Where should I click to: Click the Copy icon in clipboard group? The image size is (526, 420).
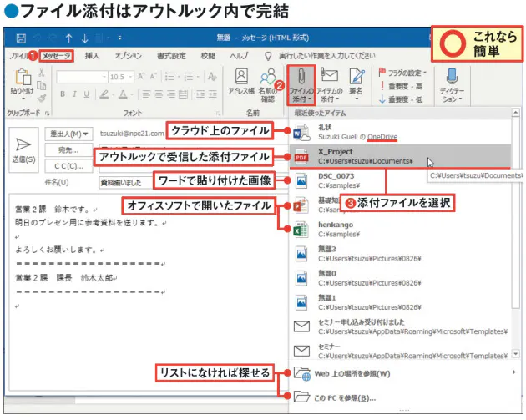(x=42, y=85)
